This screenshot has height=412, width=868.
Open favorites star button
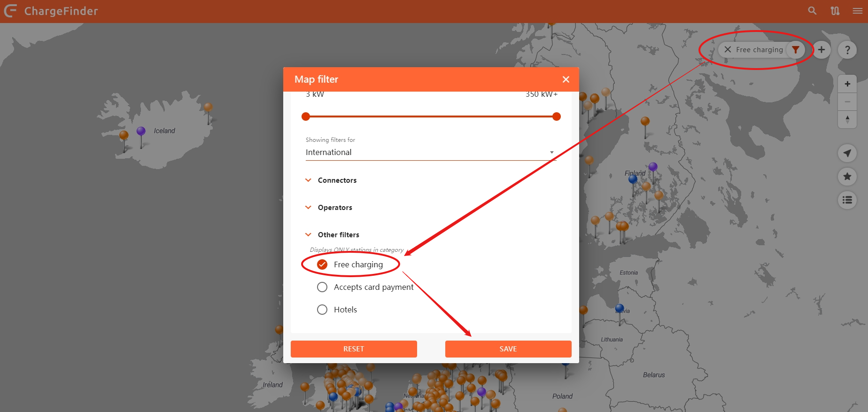tap(847, 177)
